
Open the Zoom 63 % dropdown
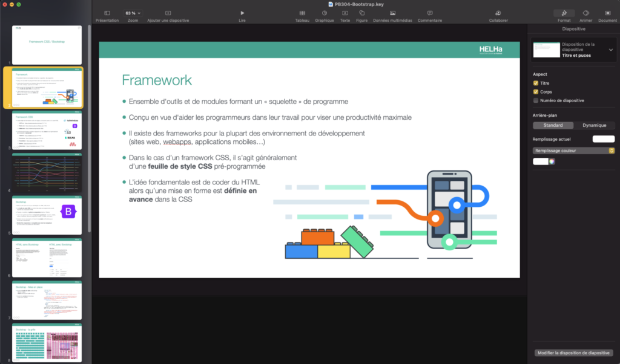pos(133,13)
